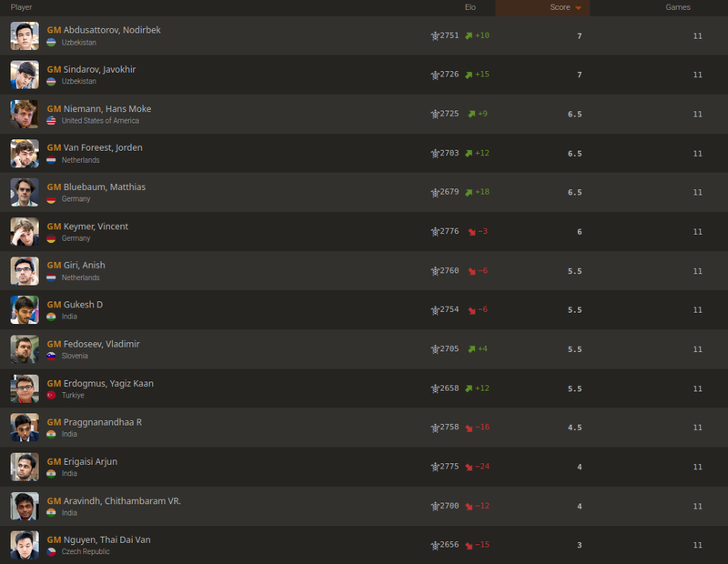Click the red down arrow next to −24

470,467
